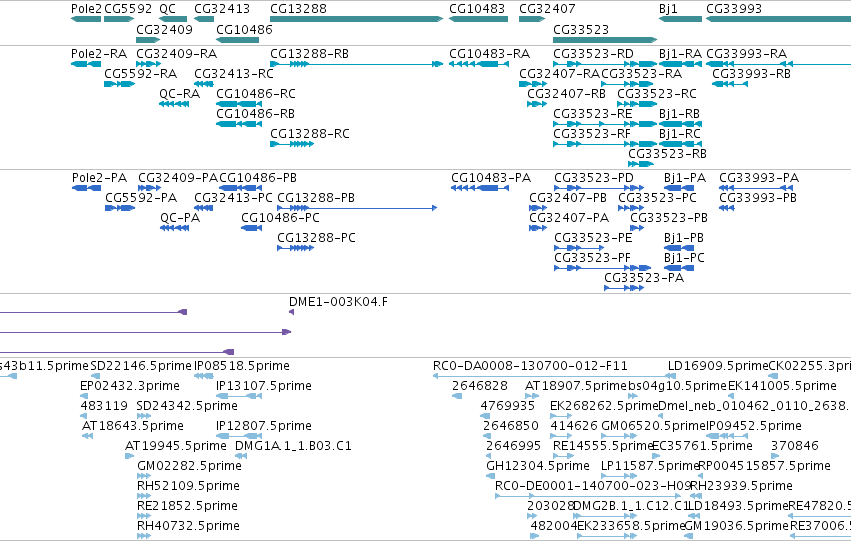This screenshot has height=541, width=851.
Task: Select the long CG13288 gene bar
Action: (357, 19)
